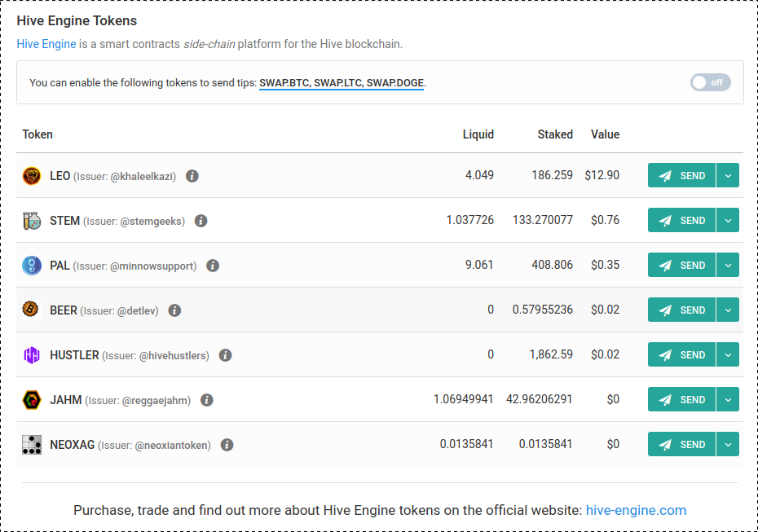
Task: Click the Staked column header
Action: [x=555, y=134]
